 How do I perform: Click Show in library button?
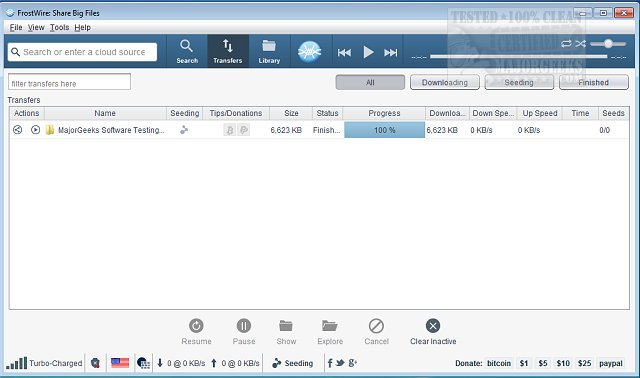(286, 331)
